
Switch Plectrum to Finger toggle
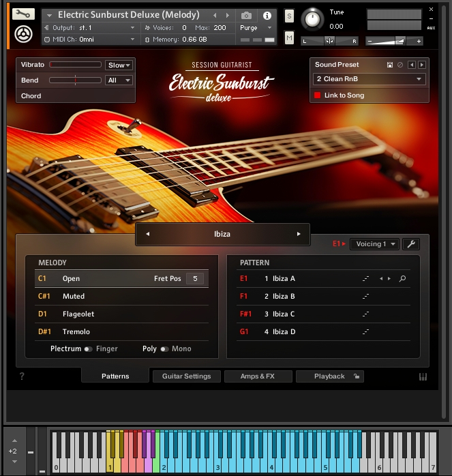click(88, 349)
